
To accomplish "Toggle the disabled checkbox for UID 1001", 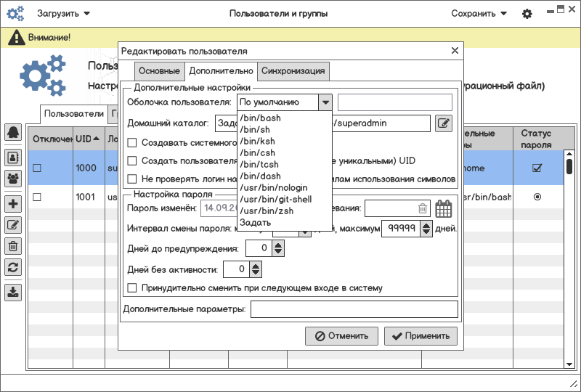I will 37,197.
